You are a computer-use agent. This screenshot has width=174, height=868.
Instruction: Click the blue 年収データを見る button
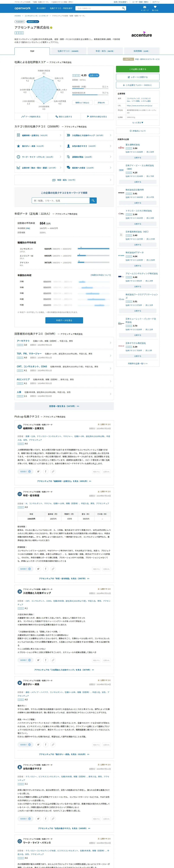coord(64,320)
